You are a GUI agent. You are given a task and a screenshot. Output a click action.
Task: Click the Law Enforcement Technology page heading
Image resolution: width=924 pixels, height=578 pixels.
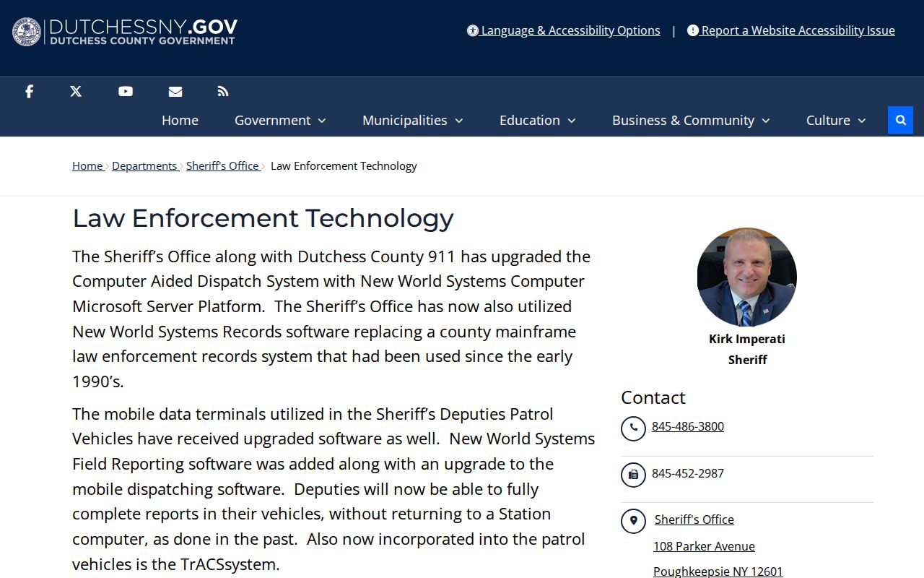tap(263, 218)
